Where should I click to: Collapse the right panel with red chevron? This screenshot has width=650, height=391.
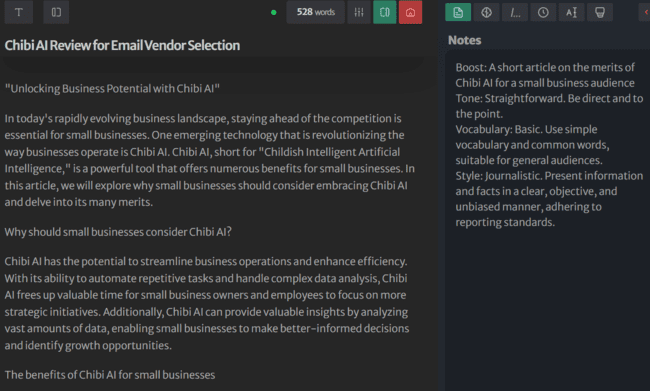(645, 12)
